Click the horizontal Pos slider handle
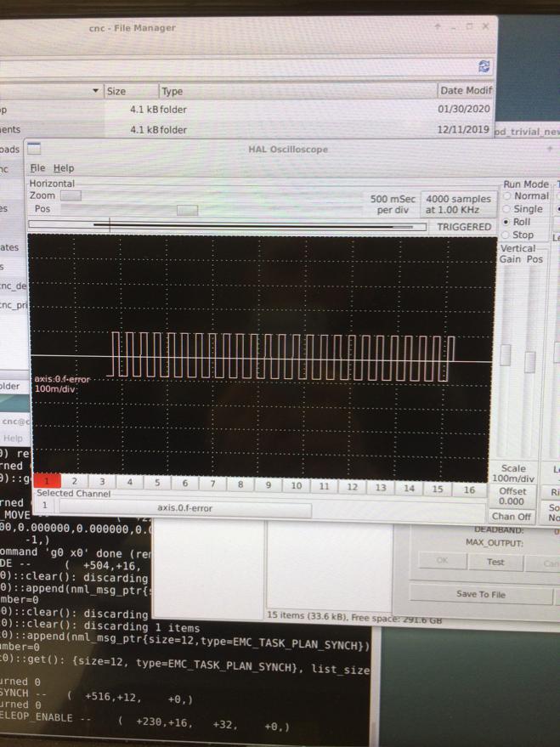The image size is (560, 747). [x=187, y=210]
